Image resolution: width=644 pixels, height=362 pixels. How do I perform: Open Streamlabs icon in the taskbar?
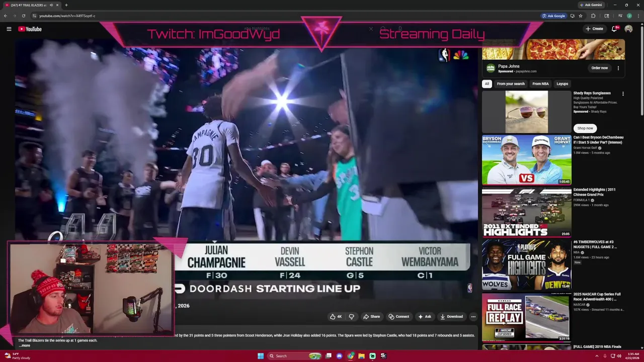(x=372, y=356)
